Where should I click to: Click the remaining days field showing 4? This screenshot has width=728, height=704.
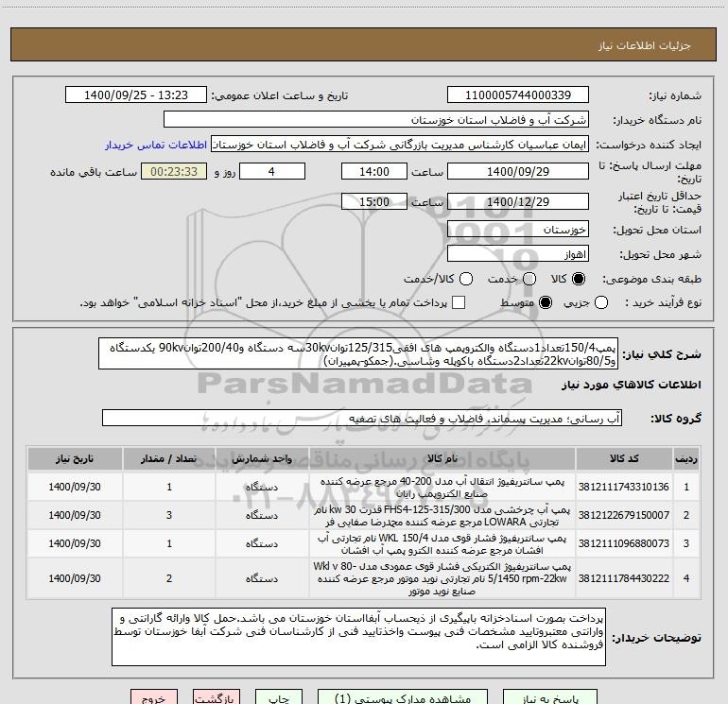coord(272,172)
